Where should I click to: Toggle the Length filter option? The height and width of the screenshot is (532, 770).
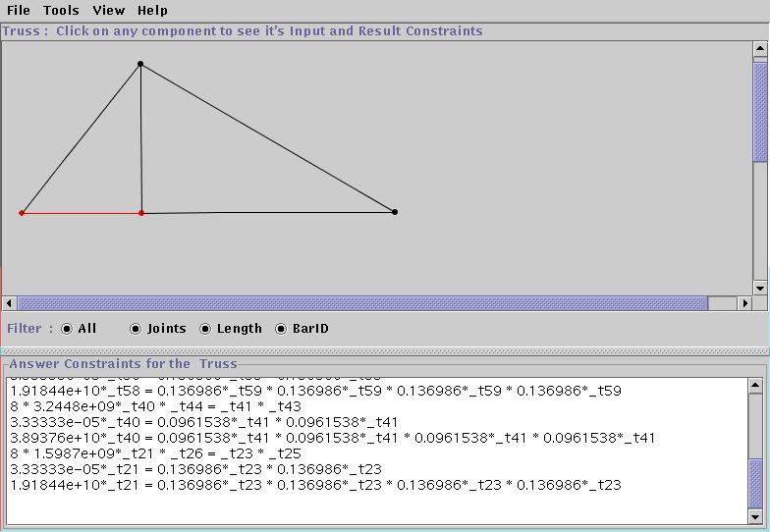(x=205, y=329)
